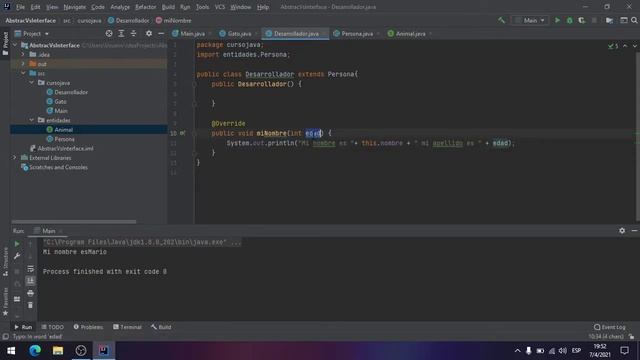Click the Project panel horizontal scrollbar
The height and width of the screenshot is (360, 640).
coord(73,222)
